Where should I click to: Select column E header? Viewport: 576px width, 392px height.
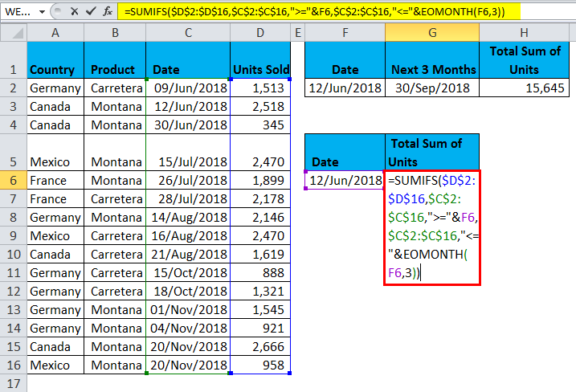click(x=298, y=33)
